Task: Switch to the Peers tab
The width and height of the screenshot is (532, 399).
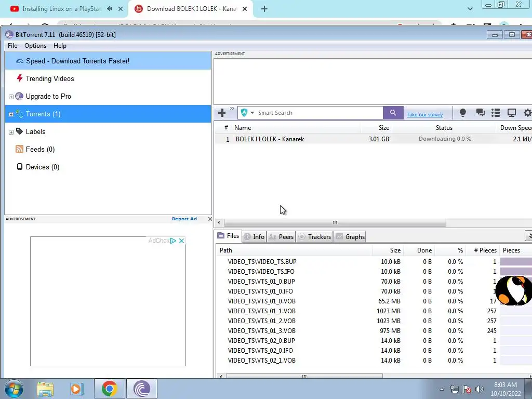Action: 281,237
